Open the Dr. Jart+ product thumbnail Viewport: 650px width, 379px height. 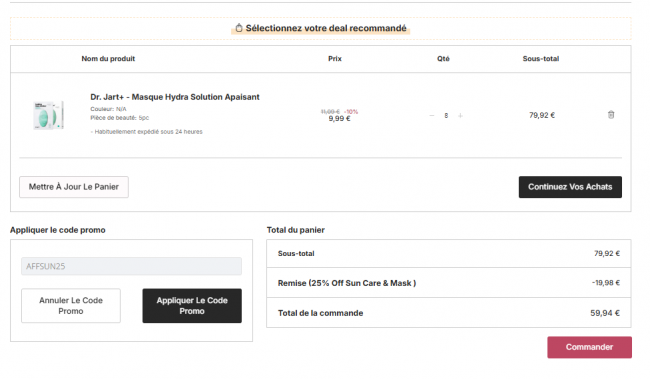pyautogui.click(x=49, y=115)
